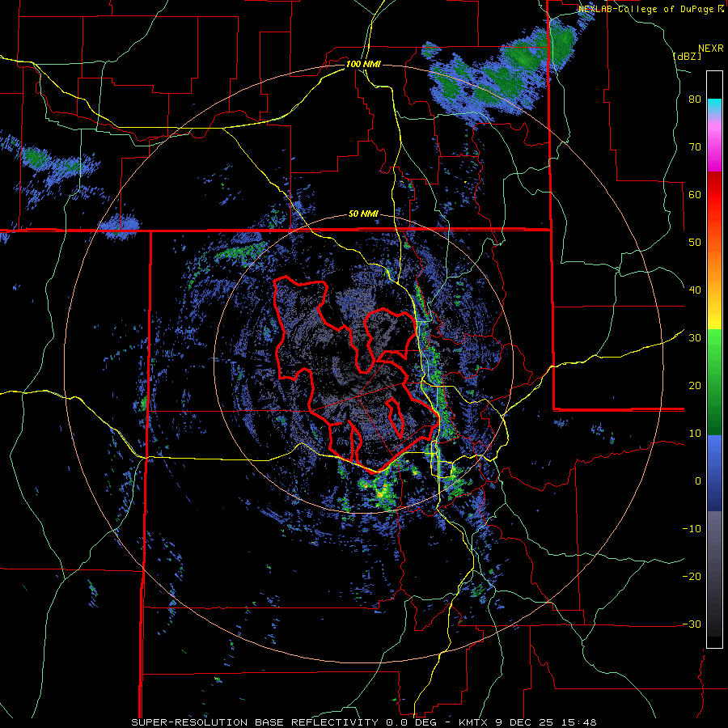Click the reflectivity color scale bar
The height and width of the screenshot is (728, 728).
coord(714,359)
